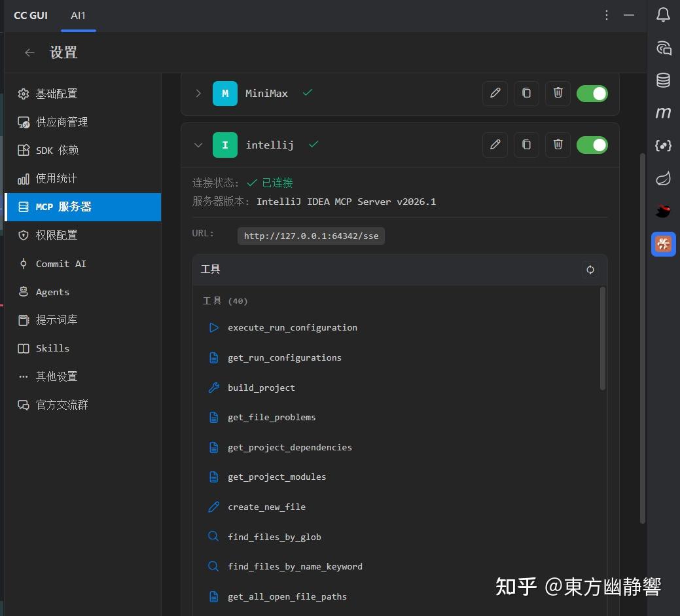Image resolution: width=680 pixels, height=616 pixels.
Task: Open the CC GUI orange plugin icon
Action: point(663,244)
